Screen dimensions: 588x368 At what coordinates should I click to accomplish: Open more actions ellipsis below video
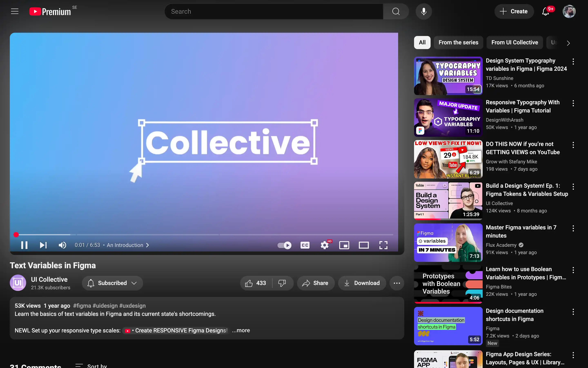pos(397,283)
